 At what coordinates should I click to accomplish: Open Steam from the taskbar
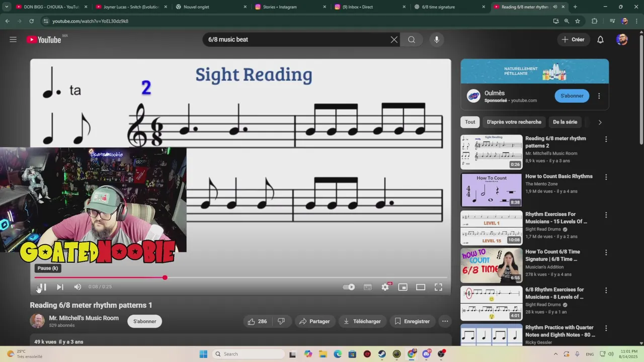pos(382,354)
